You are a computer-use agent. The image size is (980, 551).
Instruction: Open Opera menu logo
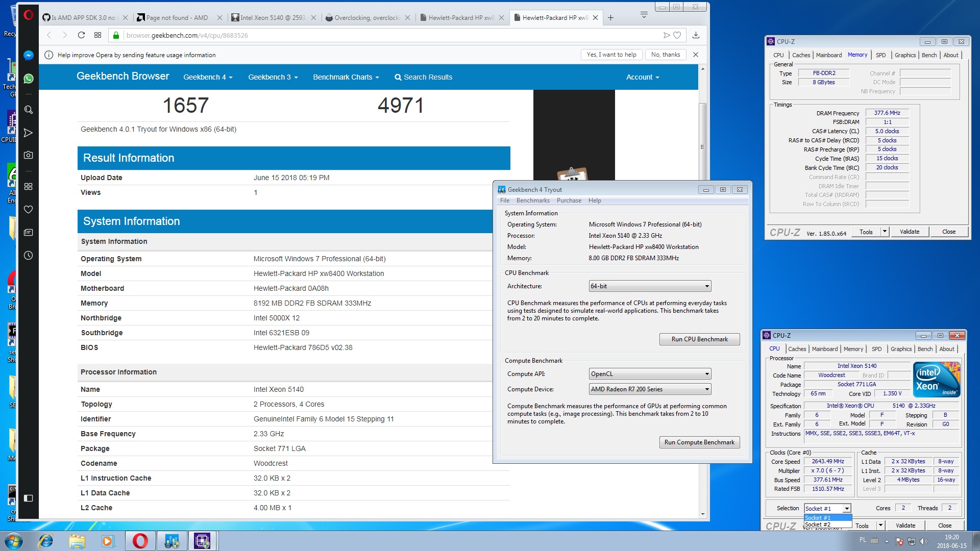click(29, 15)
